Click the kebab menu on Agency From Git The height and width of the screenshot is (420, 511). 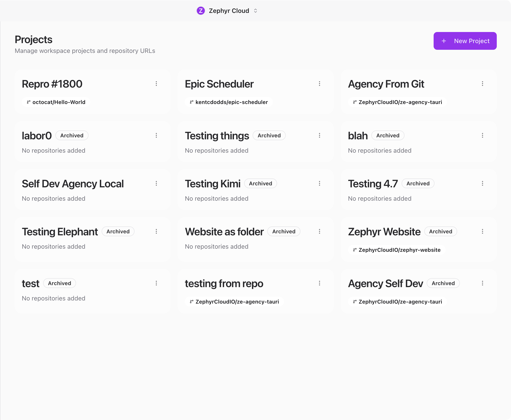click(x=483, y=84)
